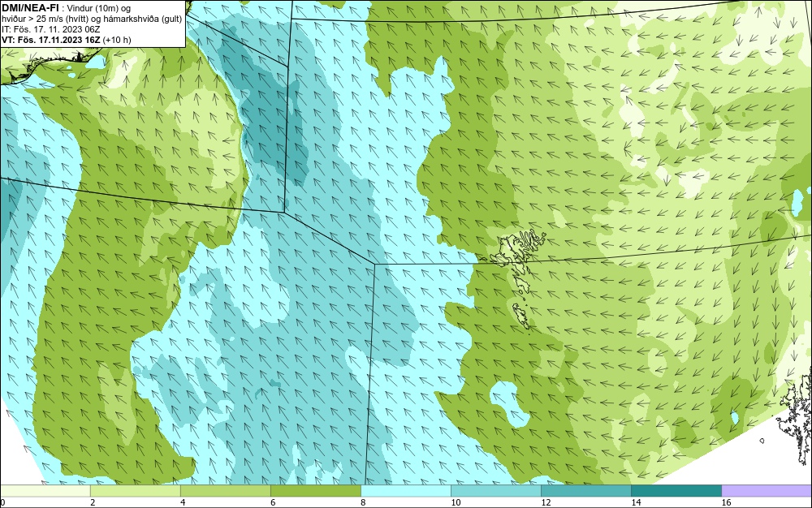Click the legend label 10
Image resolution: width=812 pixels, height=508 pixels.
point(456,502)
